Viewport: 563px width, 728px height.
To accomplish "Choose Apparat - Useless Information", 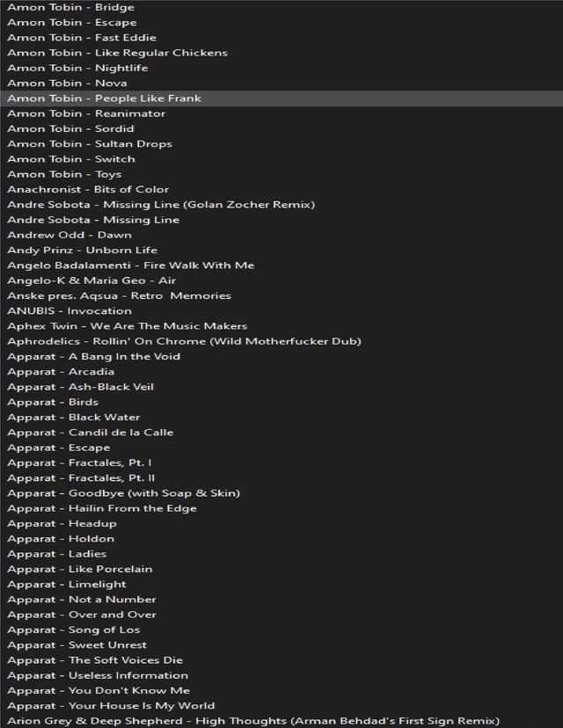I will coord(98,676).
